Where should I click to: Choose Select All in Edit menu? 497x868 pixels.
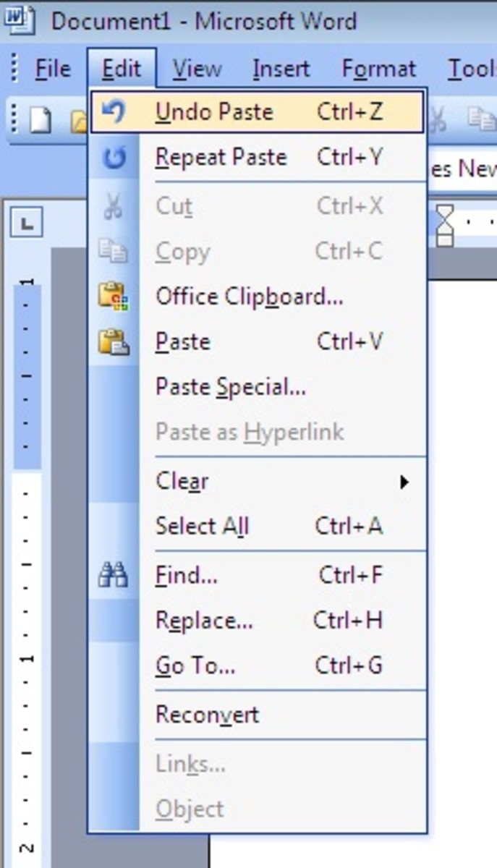point(203,527)
